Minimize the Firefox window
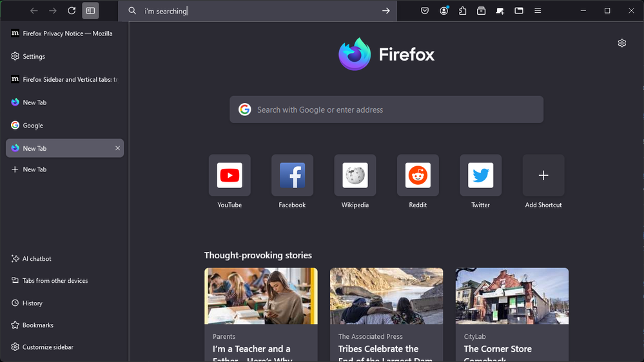The width and height of the screenshot is (644, 362). 583,11
